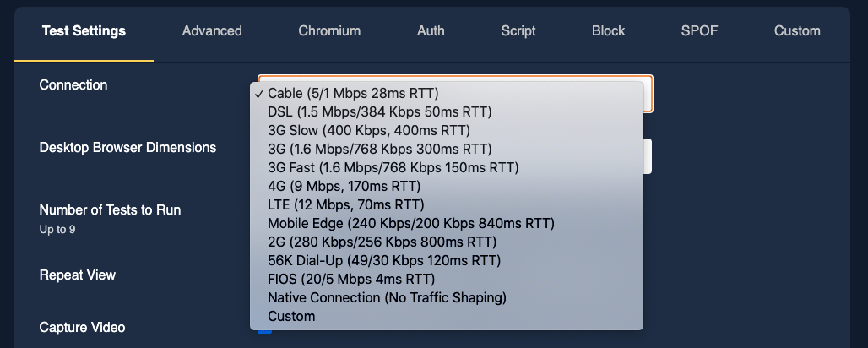Screen dimensions: 868x348
Task: Select Native Connection without traffic shaping
Action: [386, 297]
